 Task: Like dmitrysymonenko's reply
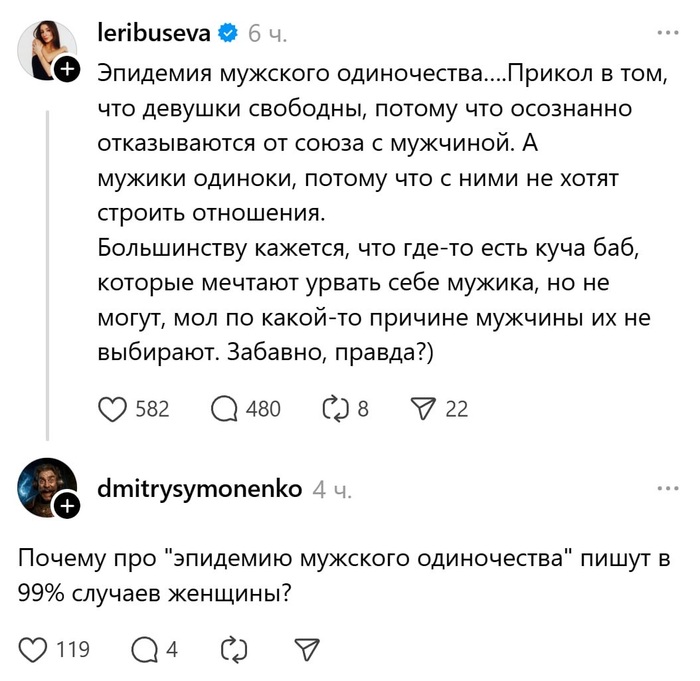pos(35,649)
